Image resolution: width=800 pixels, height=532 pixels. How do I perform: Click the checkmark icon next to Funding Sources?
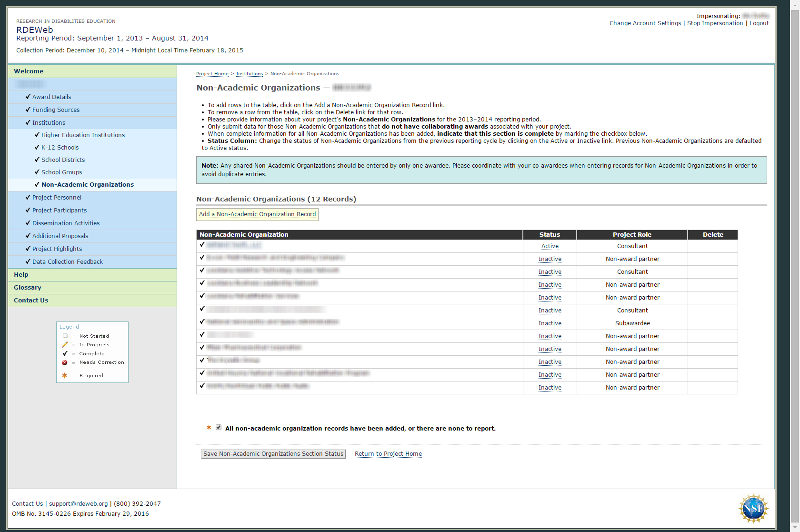[x=28, y=110]
